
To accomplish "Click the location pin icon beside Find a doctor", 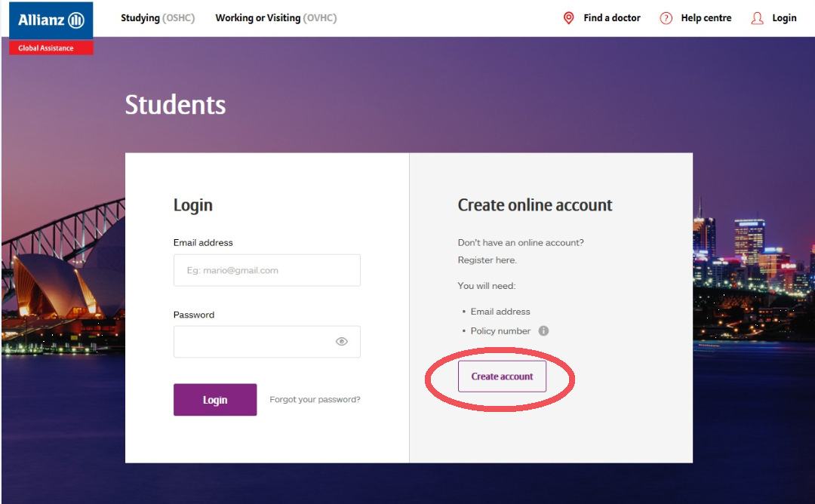I will [x=569, y=18].
